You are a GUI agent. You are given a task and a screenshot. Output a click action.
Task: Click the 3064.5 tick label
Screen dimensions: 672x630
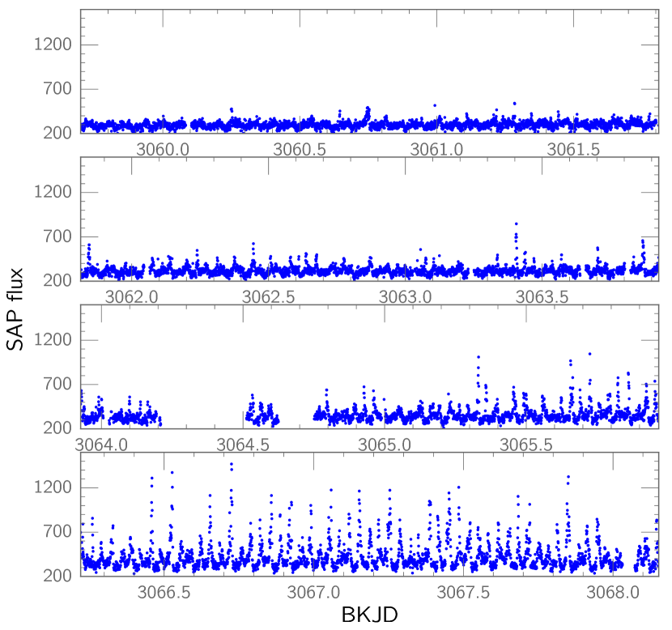pos(243,445)
